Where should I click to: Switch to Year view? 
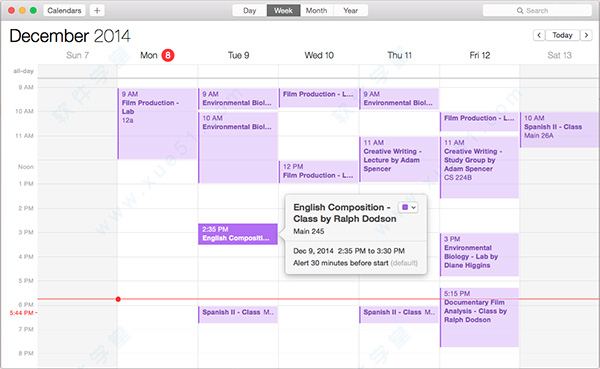click(351, 10)
